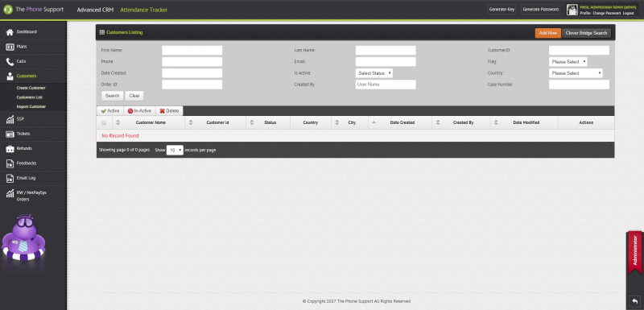The image size is (644, 310).
Task: Open the Dashboard home icon
Action: click(x=10, y=32)
